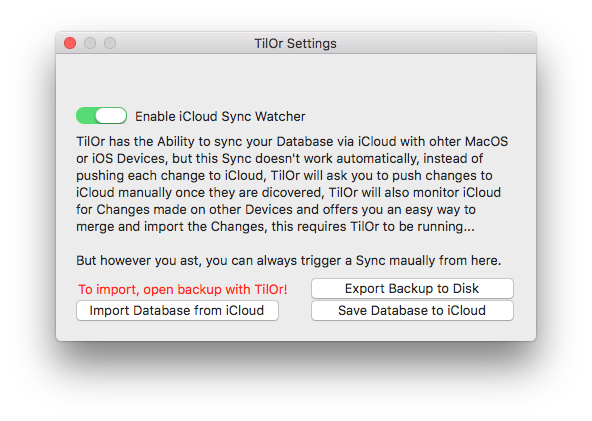Click the "But however you ast" sentence
This screenshot has height=421, width=592.
tap(288, 261)
